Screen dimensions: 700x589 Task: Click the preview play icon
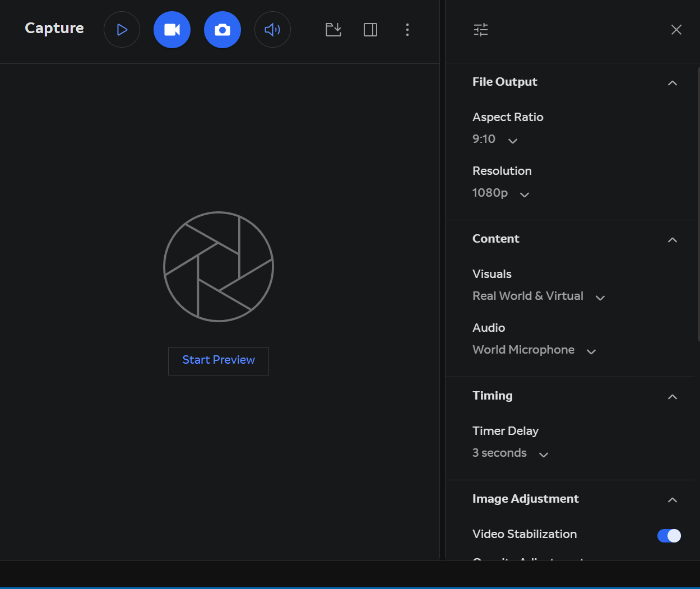click(122, 29)
